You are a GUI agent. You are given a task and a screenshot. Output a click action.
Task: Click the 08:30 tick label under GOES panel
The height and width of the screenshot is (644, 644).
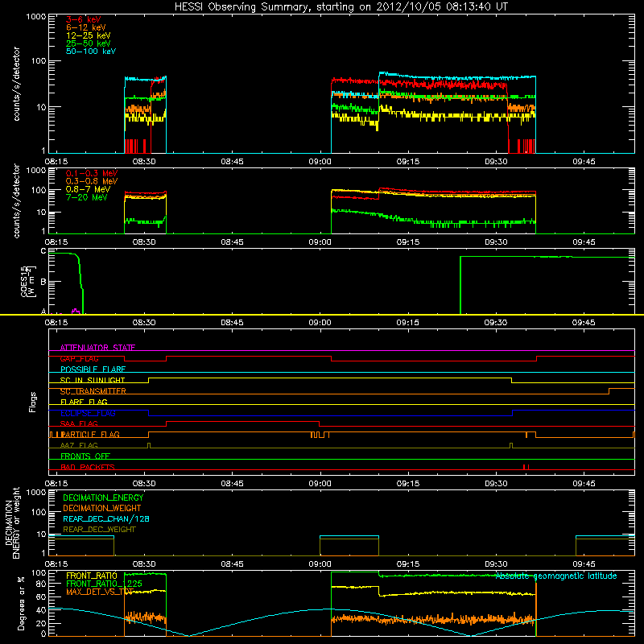coord(144,323)
